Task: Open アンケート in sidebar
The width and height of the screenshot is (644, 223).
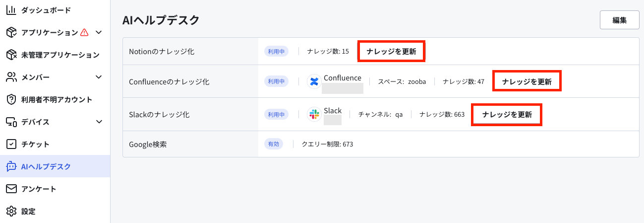Action: point(55,189)
